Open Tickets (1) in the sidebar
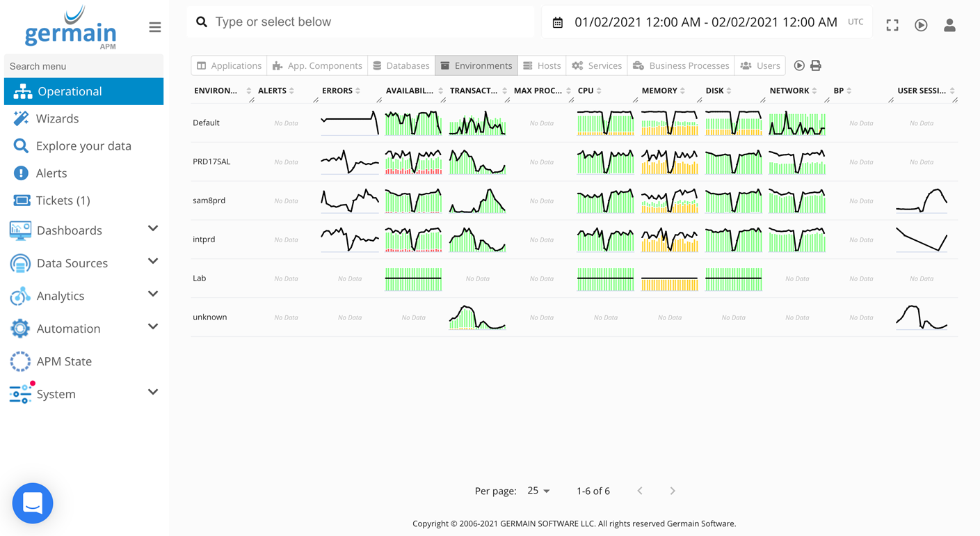This screenshot has width=980, height=536. point(63,200)
